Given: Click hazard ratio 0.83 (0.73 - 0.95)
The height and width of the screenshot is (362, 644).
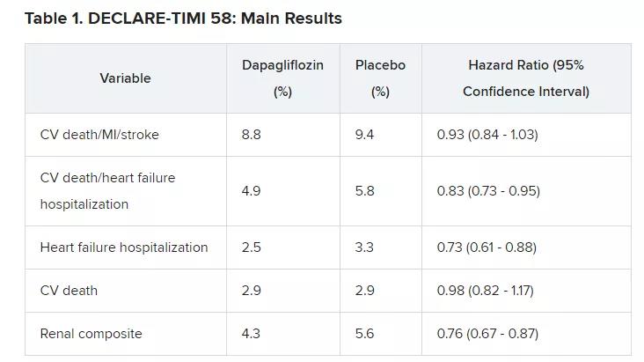Looking at the screenshot, I should [488, 191].
